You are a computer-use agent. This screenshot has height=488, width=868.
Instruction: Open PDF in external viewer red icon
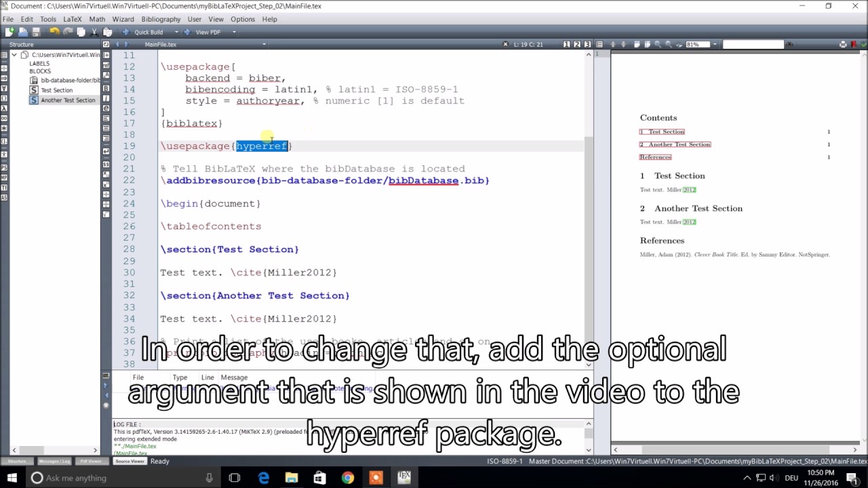[854, 44]
